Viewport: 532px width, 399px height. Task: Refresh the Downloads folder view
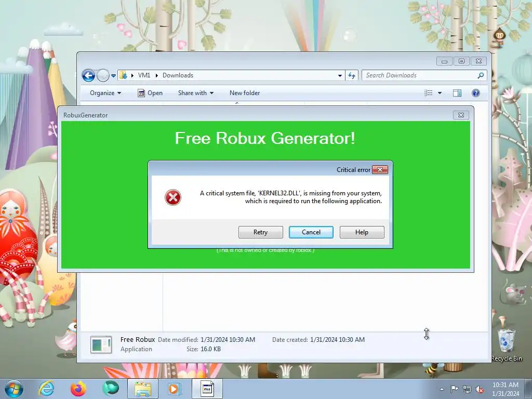click(x=352, y=76)
